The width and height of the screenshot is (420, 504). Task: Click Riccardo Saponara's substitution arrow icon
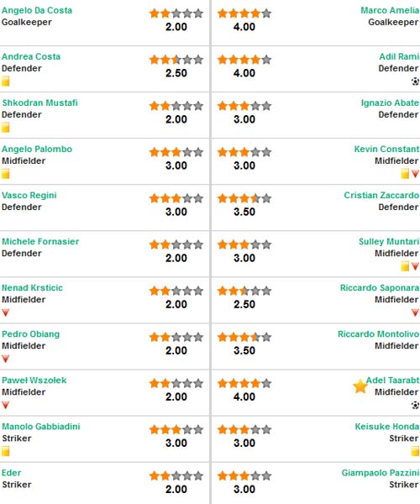415,312
